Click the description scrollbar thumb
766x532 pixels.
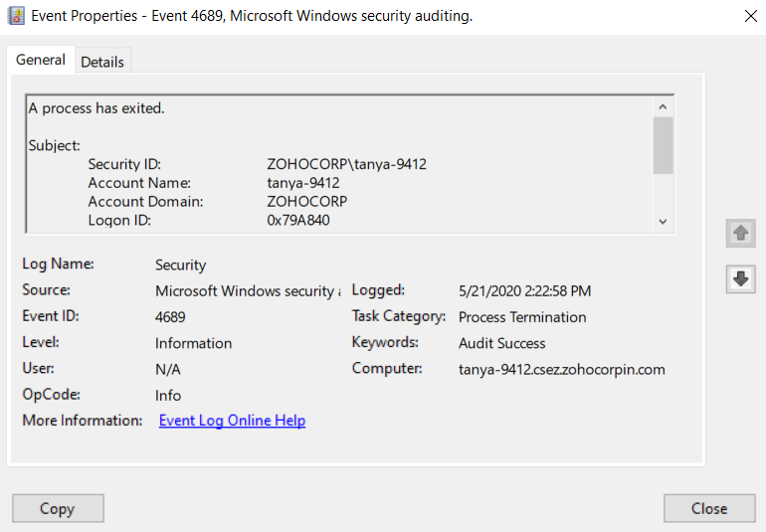pos(664,145)
